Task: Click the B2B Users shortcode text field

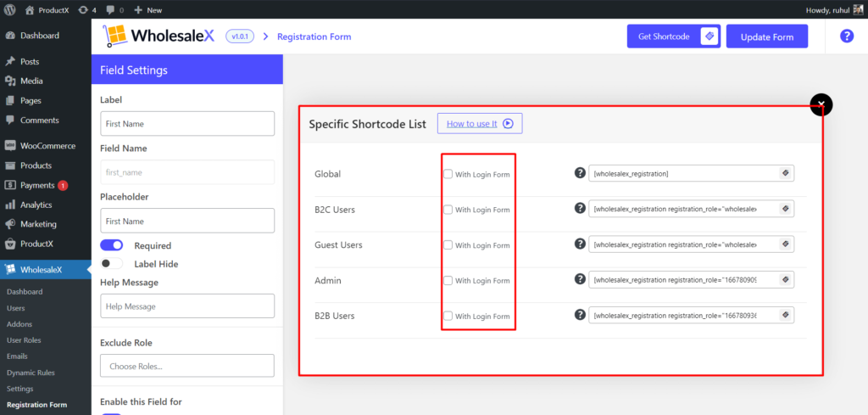Action: click(692, 315)
